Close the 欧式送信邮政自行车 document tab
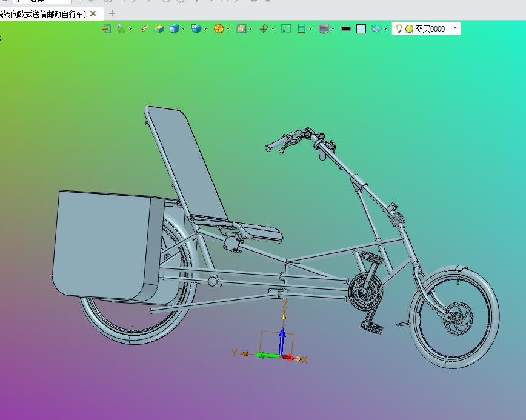The image size is (526, 420). tap(93, 13)
